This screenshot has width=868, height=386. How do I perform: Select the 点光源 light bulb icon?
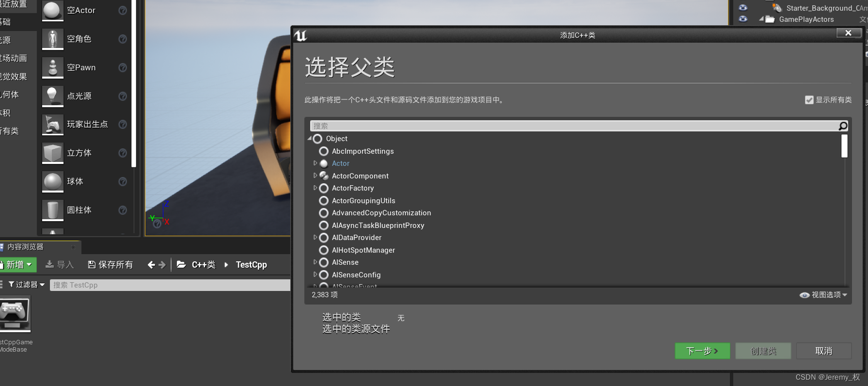53,96
